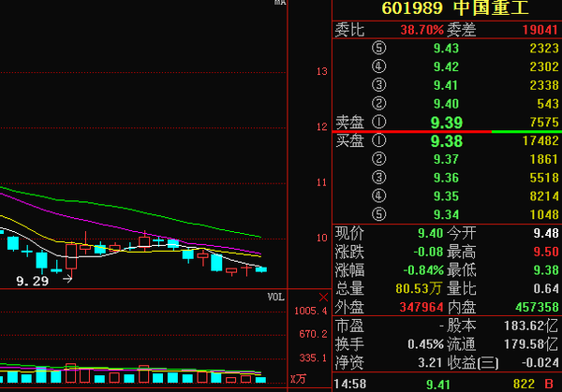
Task: Click the 现价 value 9.40
Action: (x=431, y=233)
